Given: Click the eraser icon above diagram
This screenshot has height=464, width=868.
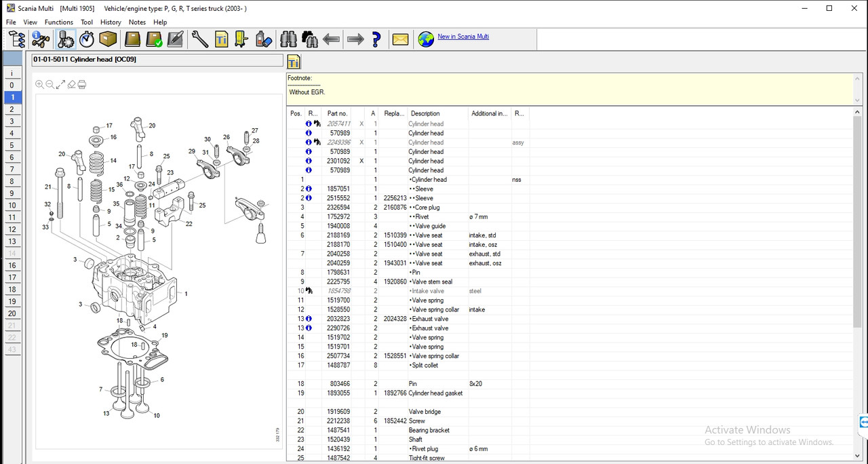Looking at the screenshot, I should pos(71,84).
